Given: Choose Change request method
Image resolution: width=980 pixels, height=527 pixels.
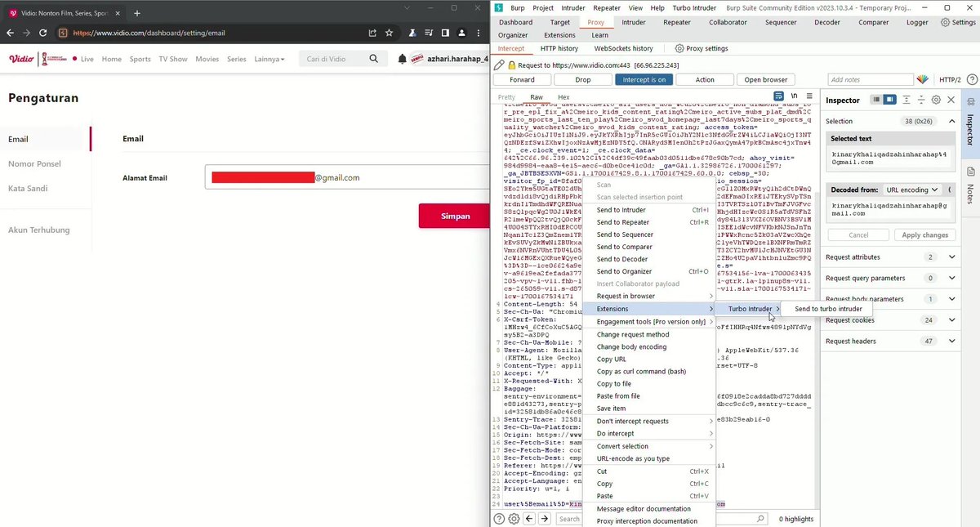Looking at the screenshot, I should point(649,334).
